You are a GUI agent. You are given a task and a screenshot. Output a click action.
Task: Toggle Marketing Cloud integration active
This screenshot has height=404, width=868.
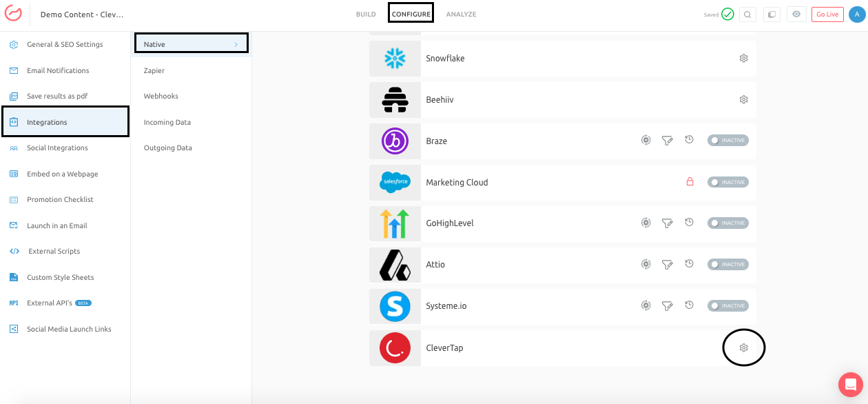pyautogui.click(x=727, y=182)
